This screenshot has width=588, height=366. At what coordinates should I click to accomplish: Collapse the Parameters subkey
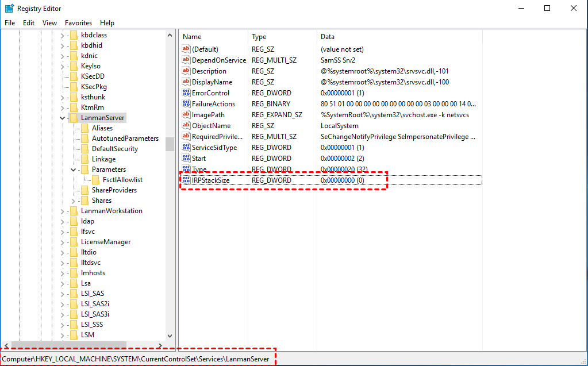pyautogui.click(x=74, y=169)
